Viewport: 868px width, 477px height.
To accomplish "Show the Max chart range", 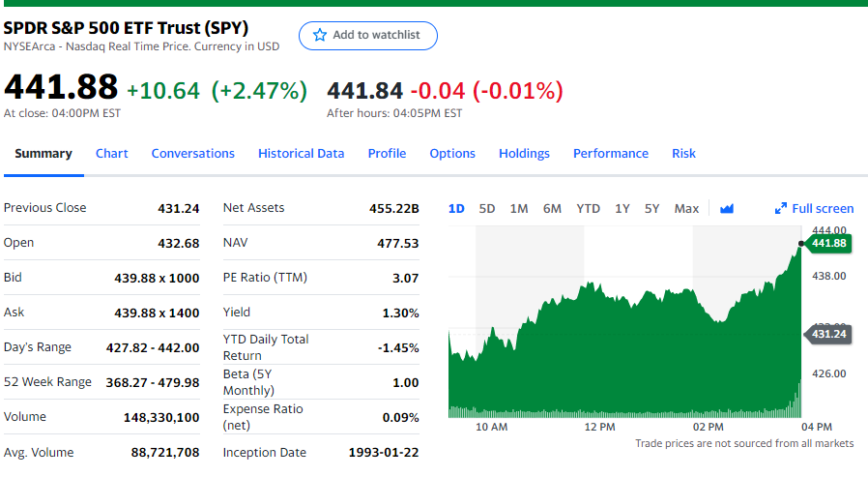I will tap(686, 208).
